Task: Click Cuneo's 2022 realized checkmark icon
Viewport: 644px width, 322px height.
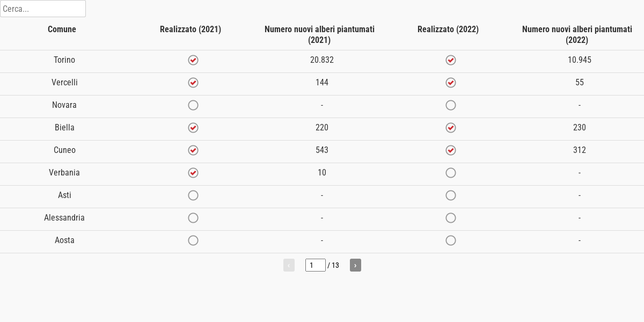Action: coord(451,150)
